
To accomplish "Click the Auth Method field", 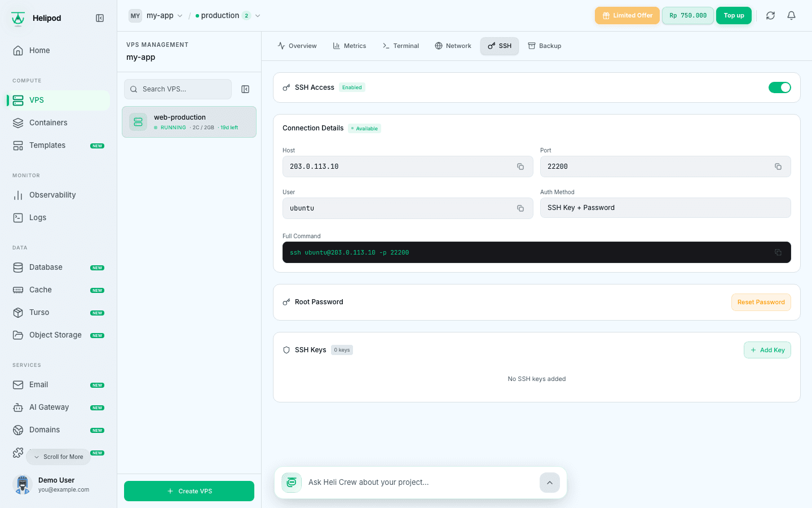I will [665, 208].
